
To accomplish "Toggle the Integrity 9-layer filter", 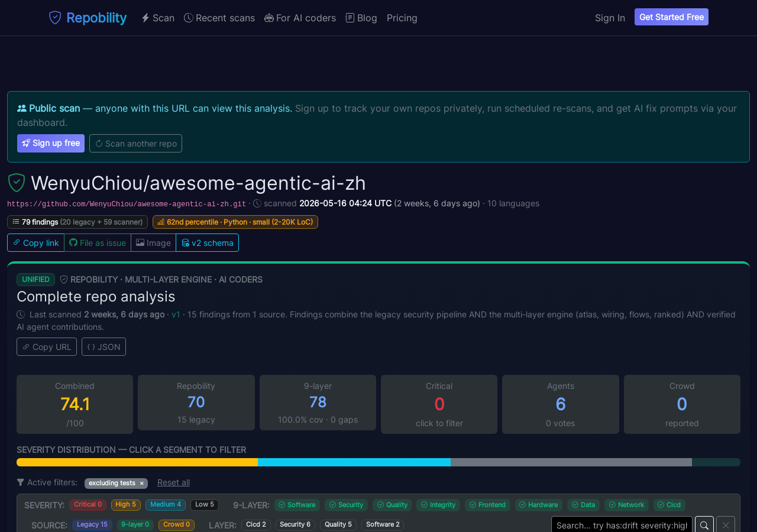I will coord(438,505).
